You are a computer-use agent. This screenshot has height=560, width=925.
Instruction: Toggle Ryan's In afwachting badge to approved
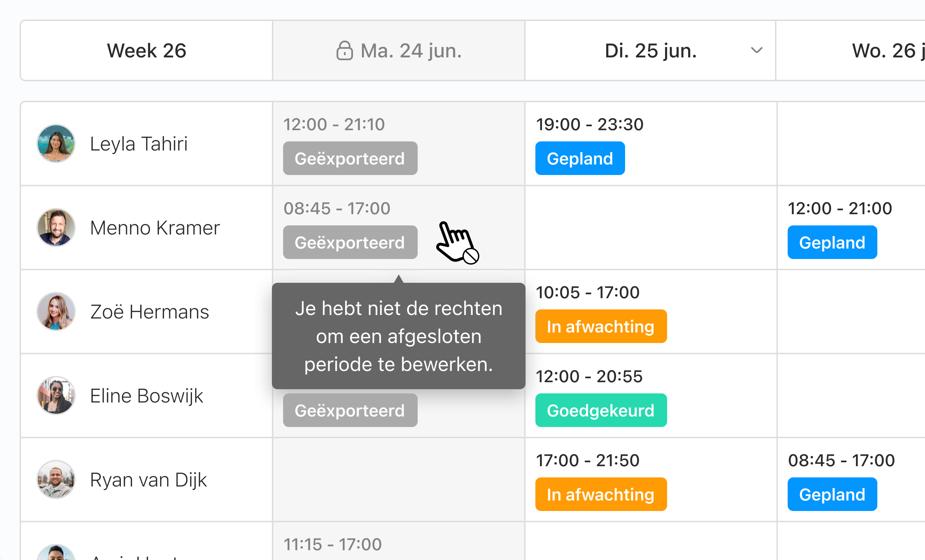click(x=601, y=494)
